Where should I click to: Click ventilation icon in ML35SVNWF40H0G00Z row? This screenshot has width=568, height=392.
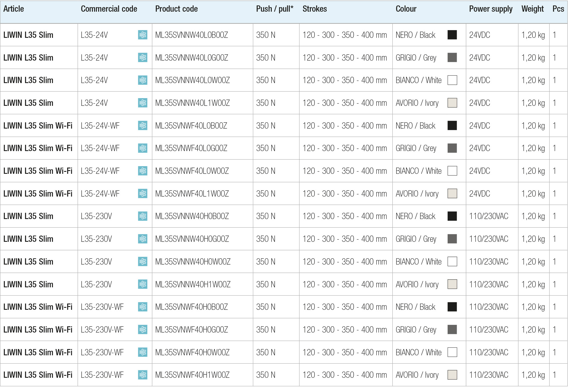coord(143,329)
